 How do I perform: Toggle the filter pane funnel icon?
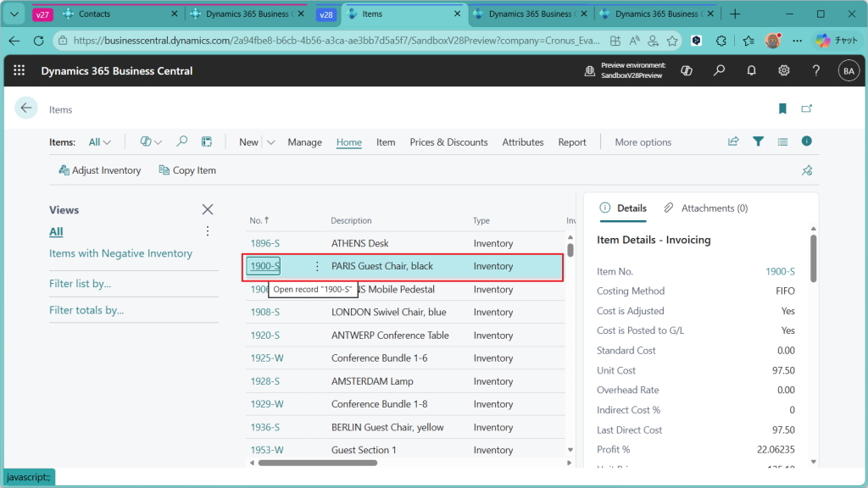(758, 141)
